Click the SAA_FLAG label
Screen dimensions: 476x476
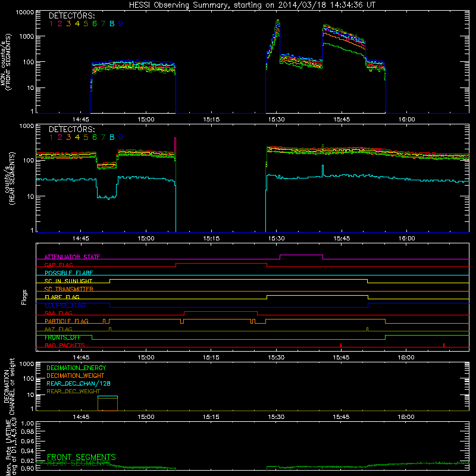58,313
